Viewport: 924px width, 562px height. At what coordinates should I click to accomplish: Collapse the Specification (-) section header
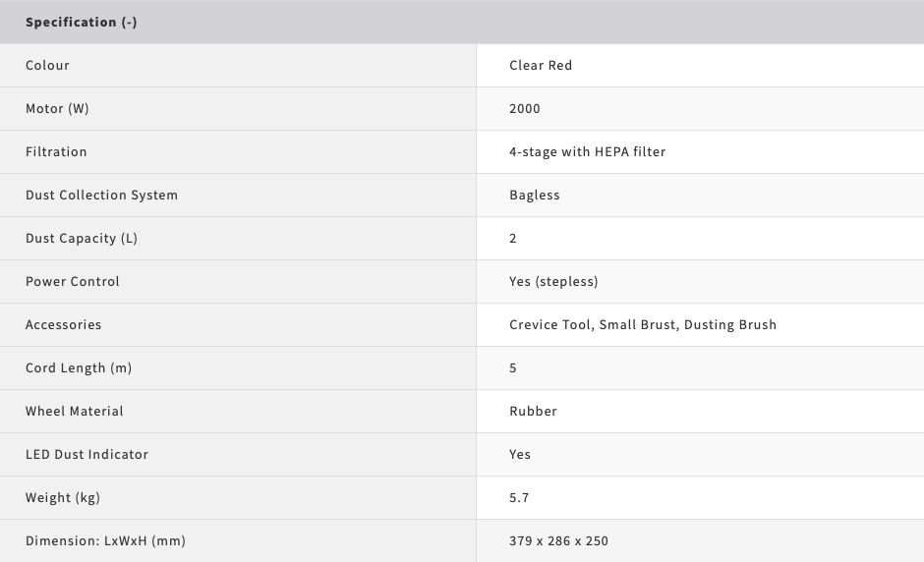82,22
